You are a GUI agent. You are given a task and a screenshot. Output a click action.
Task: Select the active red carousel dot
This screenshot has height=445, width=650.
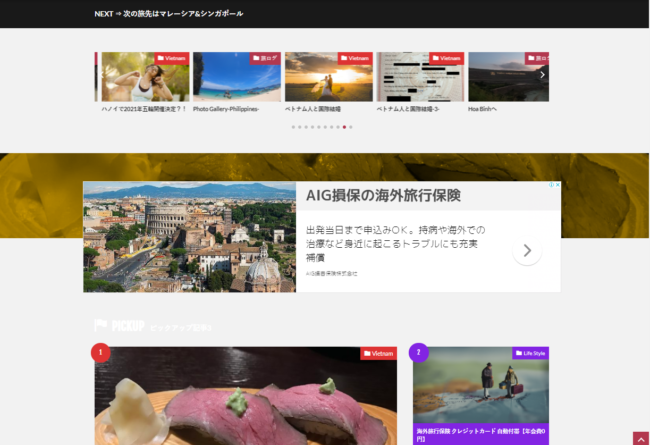[344, 127]
